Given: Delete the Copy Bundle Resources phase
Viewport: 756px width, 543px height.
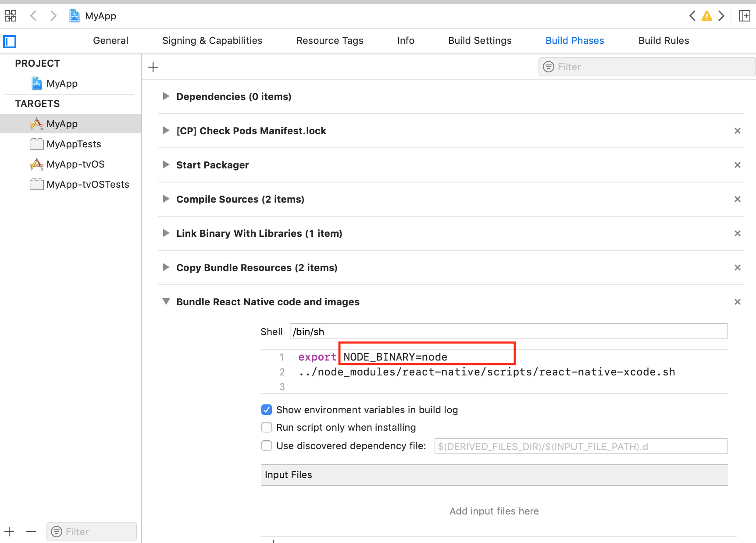Looking at the screenshot, I should [x=738, y=268].
